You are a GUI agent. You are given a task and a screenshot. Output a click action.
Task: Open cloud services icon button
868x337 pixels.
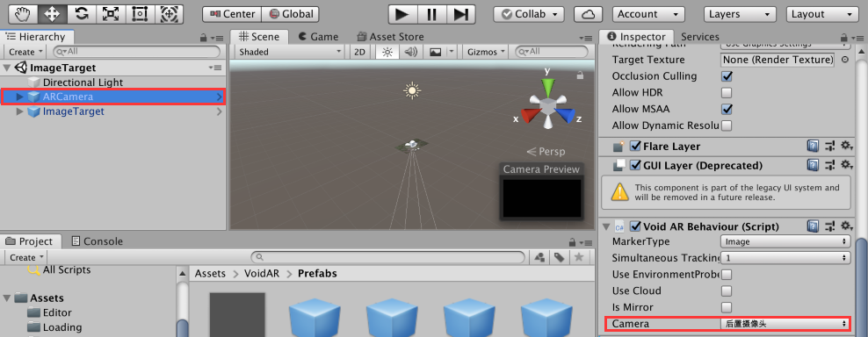(x=588, y=14)
